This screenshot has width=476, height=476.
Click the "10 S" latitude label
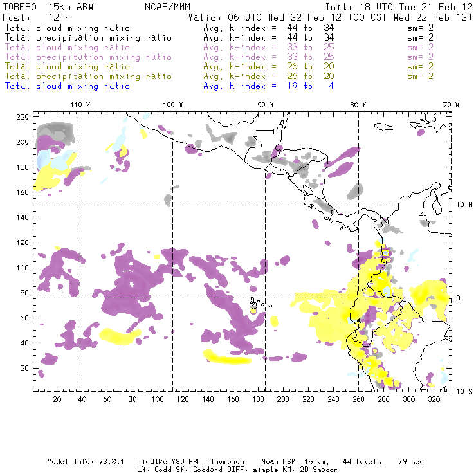(x=464, y=392)
